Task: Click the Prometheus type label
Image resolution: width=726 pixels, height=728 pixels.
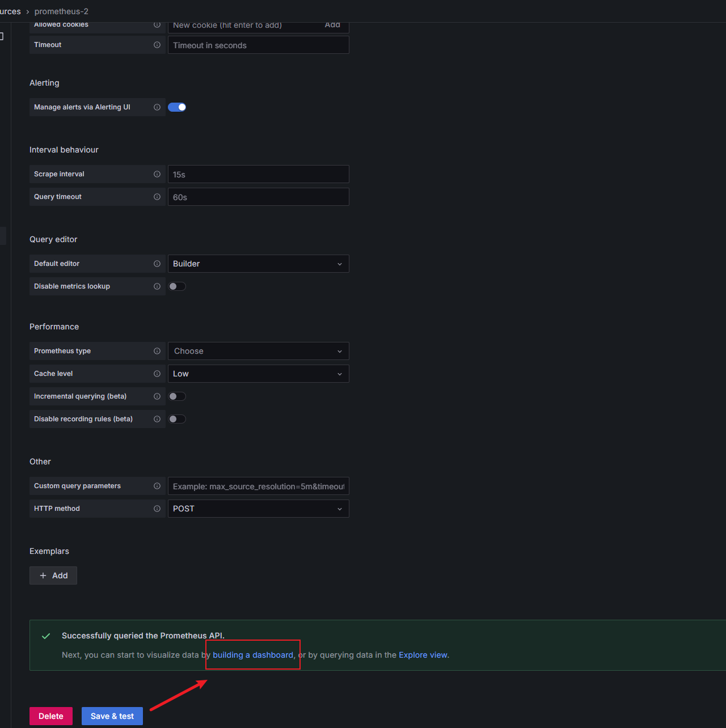Action: [x=62, y=351]
